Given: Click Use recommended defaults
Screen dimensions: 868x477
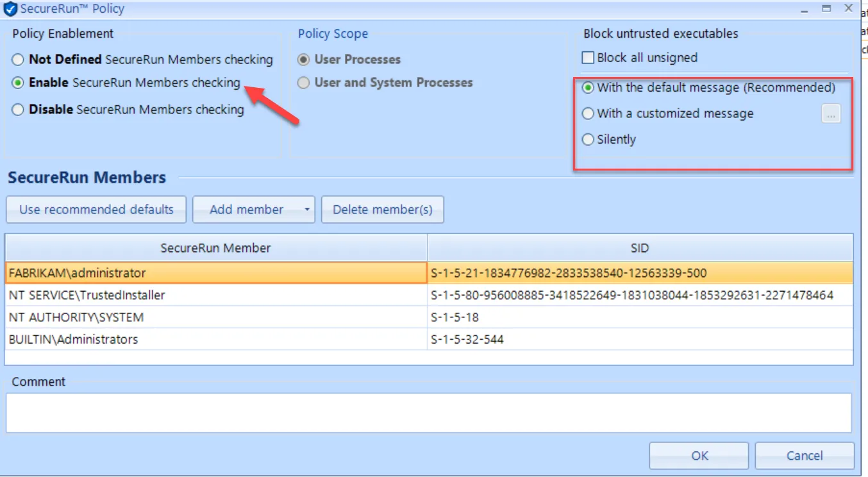Looking at the screenshot, I should [95, 209].
